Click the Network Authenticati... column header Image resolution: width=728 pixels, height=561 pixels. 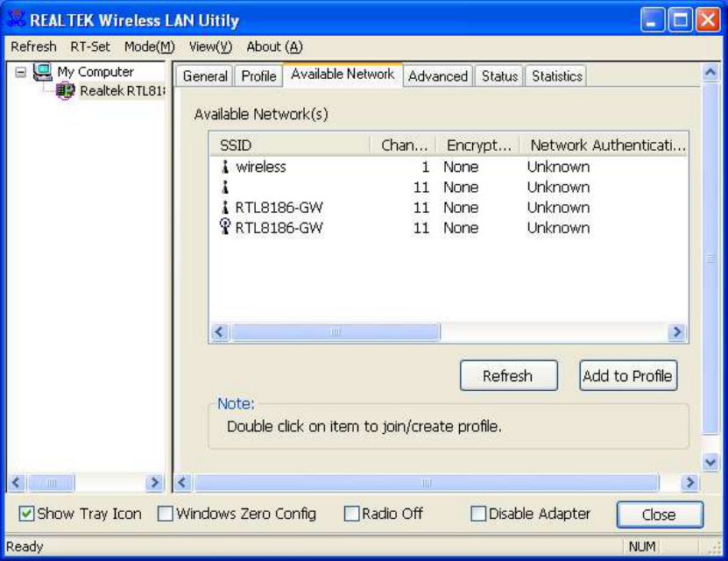click(x=604, y=145)
